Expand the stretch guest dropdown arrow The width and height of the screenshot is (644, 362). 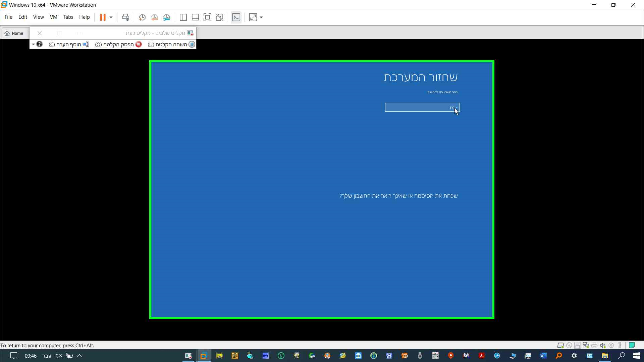coord(261,17)
